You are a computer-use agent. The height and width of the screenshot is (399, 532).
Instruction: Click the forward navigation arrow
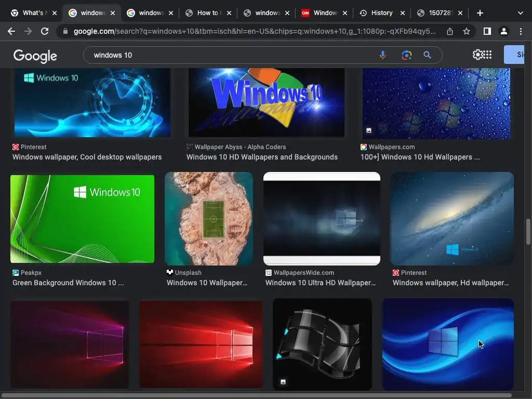(x=28, y=31)
